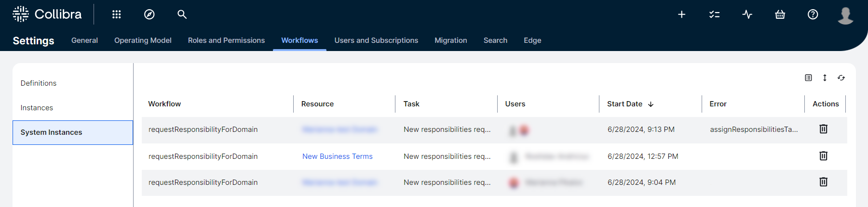Open the search magnifier in header
Viewport: 868px width, 207px height.
coord(182,14)
